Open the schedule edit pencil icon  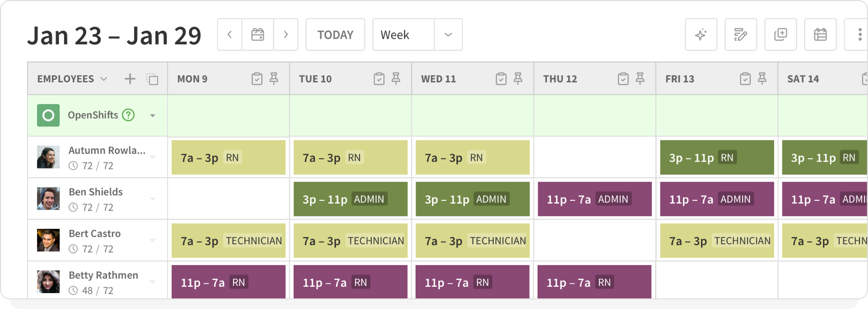coord(740,34)
